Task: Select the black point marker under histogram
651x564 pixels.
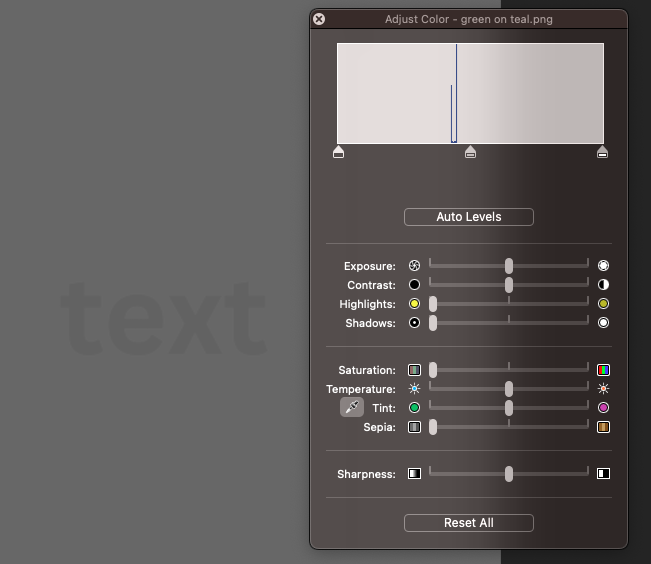Action: [338, 152]
